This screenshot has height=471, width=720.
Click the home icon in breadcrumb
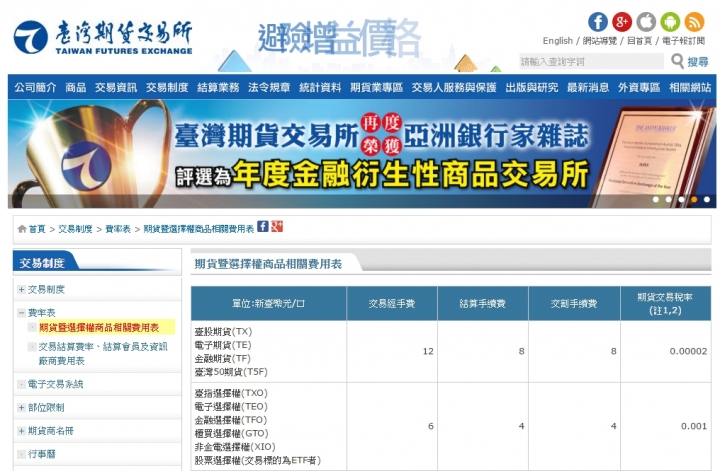22,229
